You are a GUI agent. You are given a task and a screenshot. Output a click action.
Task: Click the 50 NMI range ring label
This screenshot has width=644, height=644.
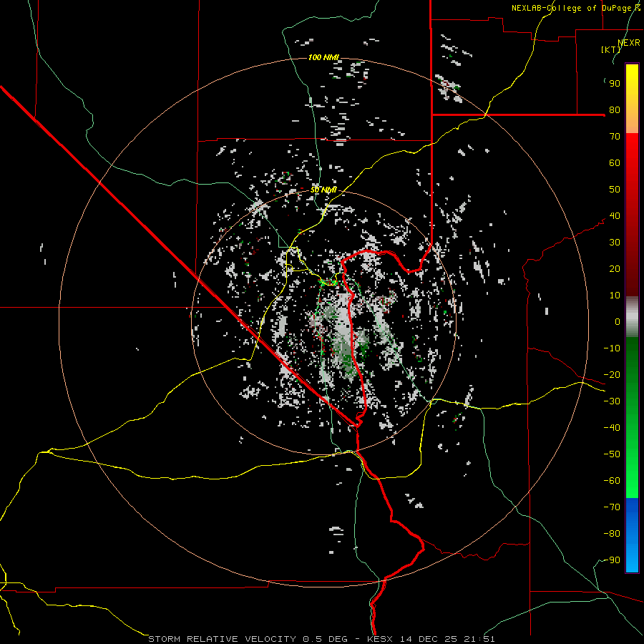323,190
